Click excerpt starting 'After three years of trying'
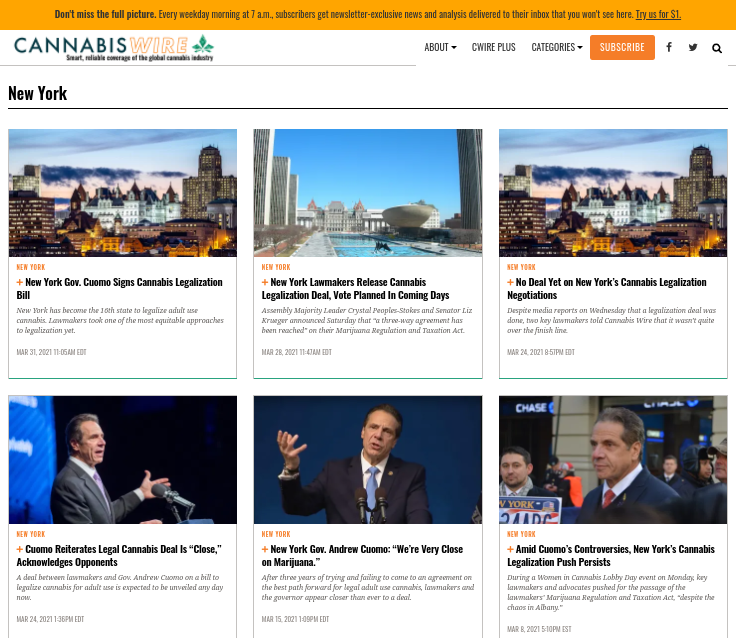The width and height of the screenshot is (736, 638). pyautogui.click(x=368, y=587)
